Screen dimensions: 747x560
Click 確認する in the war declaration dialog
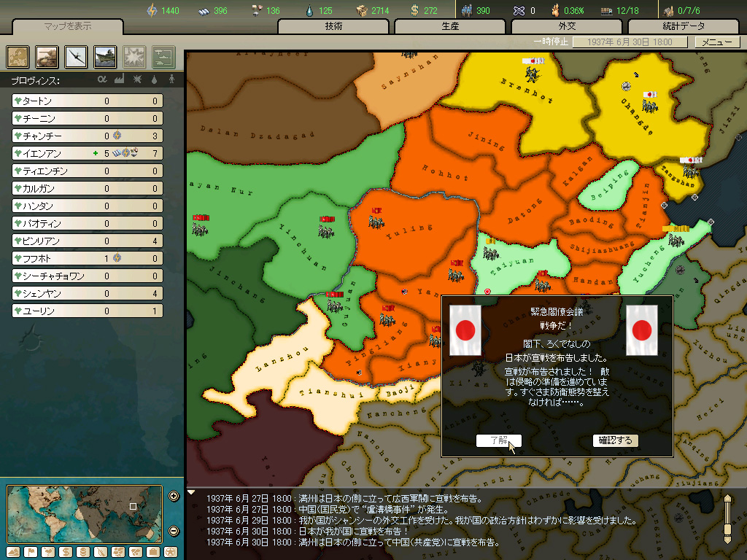(615, 440)
